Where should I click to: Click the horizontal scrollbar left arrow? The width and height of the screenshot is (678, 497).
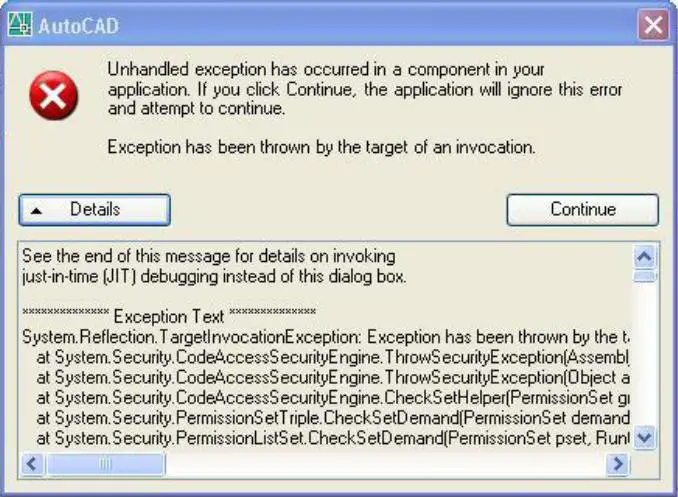[x=32, y=464]
